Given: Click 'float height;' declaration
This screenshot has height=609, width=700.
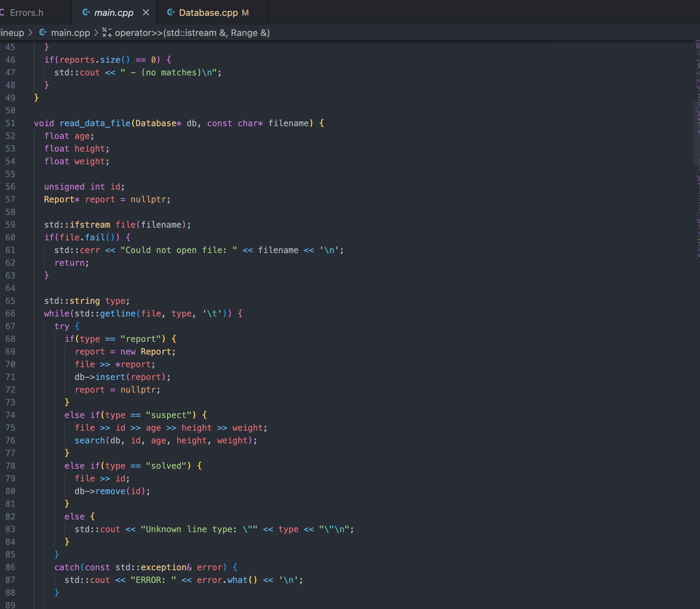Looking at the screenshot, I should [77, 149].
